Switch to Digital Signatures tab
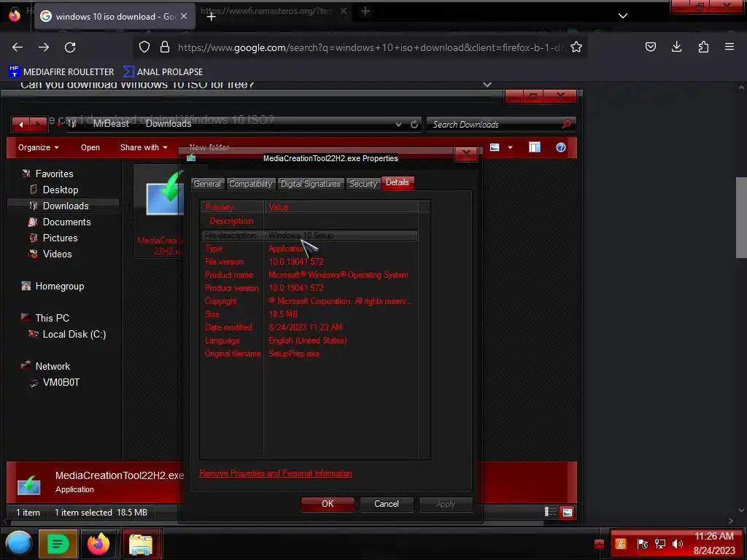 (x=311, y=184)
